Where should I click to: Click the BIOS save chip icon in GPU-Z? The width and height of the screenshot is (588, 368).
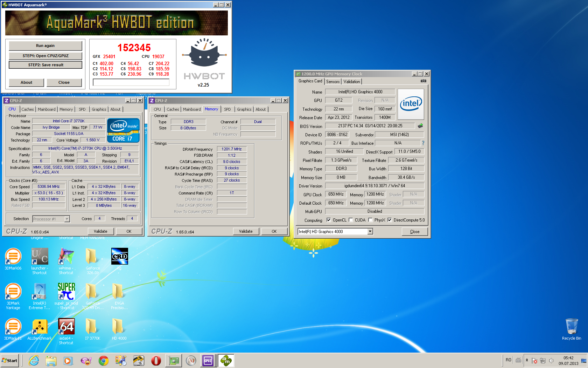[x=420, y=126]
